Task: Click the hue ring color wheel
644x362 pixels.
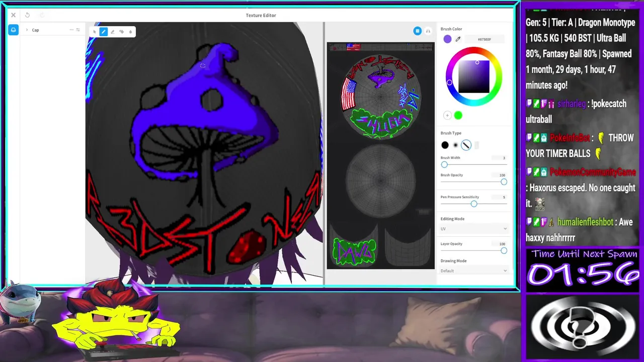Action: point(473,50)
